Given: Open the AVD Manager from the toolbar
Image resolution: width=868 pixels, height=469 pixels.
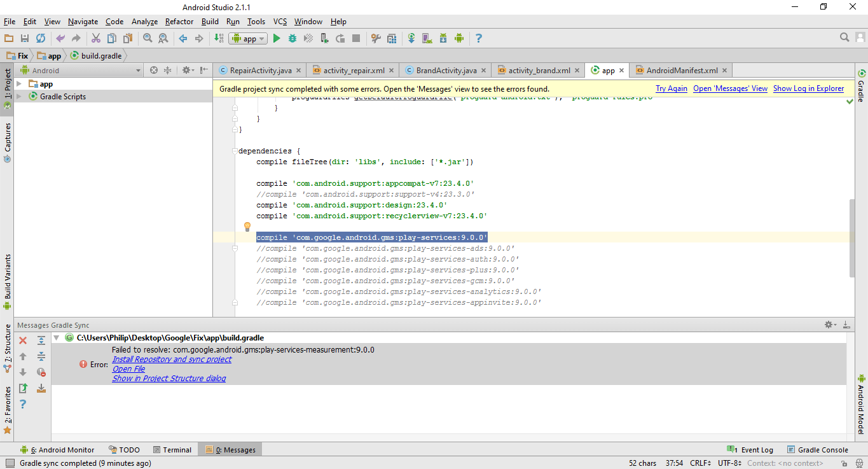Looking at the screenshot, I should pyautogui.click(x=427, y=39).
